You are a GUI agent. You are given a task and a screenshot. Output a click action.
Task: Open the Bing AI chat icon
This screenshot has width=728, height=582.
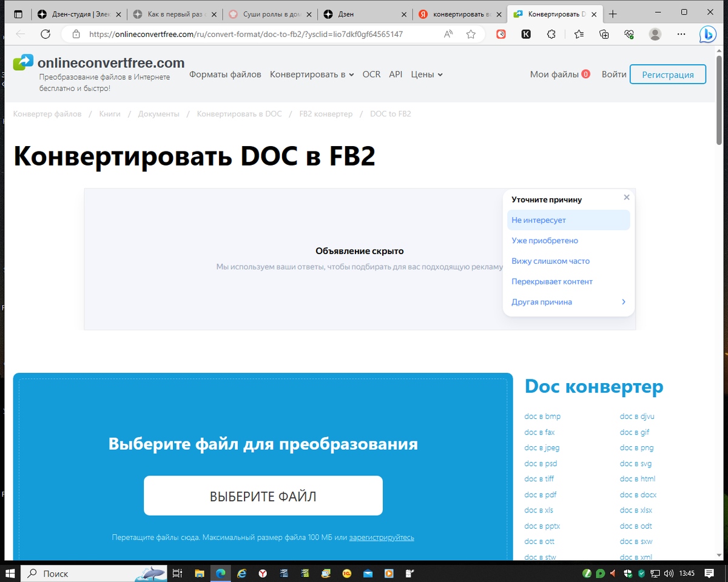pyautogui.click(x=707, y=35)
